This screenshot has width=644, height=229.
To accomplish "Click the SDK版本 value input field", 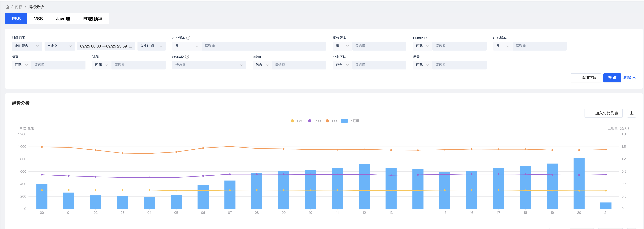I will pos(539,46).
